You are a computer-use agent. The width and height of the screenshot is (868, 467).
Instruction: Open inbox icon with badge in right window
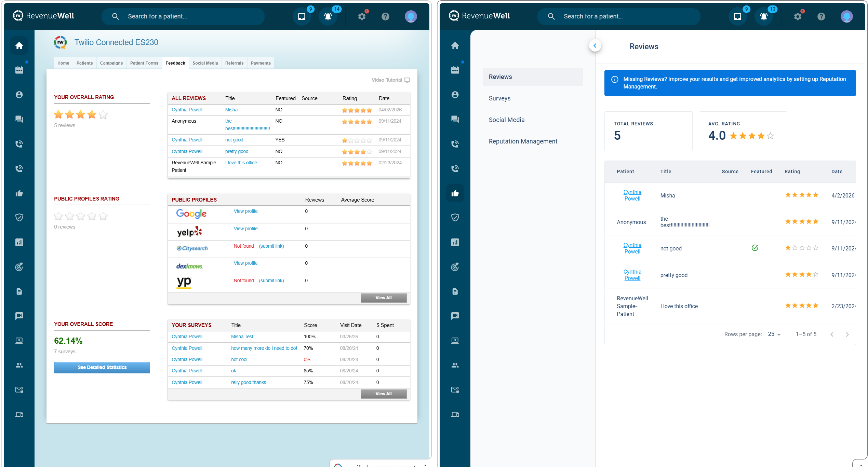(737, 16)
